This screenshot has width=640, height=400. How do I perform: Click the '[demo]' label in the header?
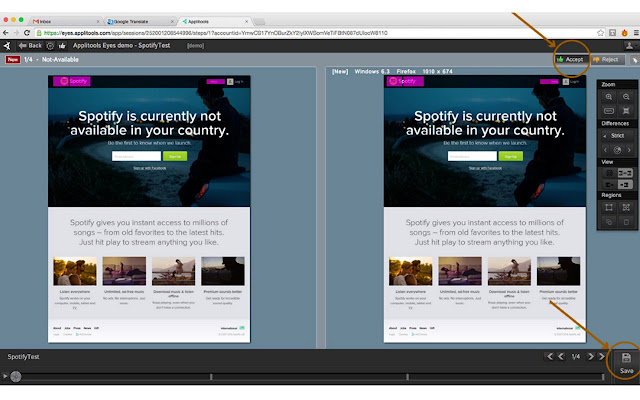(x=196, y=46)
